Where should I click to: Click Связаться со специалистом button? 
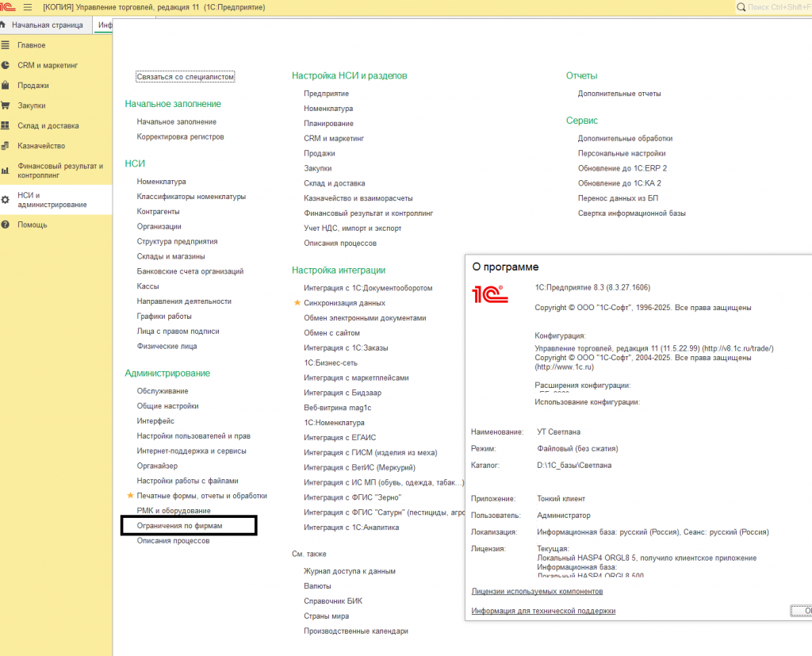click(x=186, y=77)
